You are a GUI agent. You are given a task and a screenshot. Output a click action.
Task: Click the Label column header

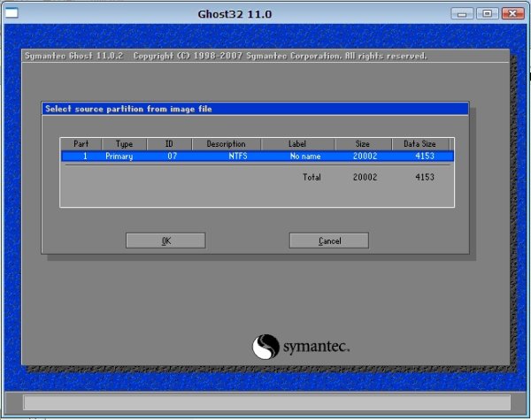[x=296, y=143]
